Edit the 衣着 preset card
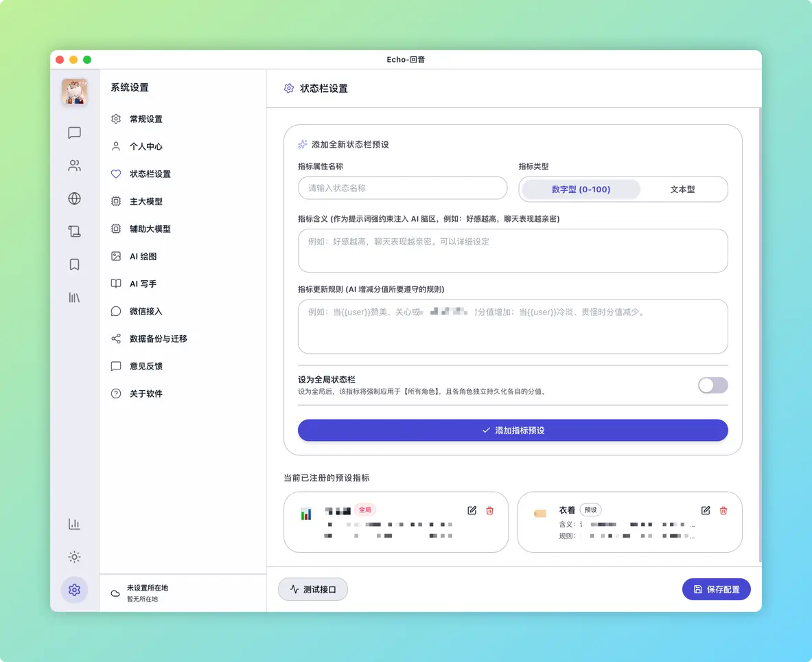Screen dimensions: 812x662 tap(706, 511)
